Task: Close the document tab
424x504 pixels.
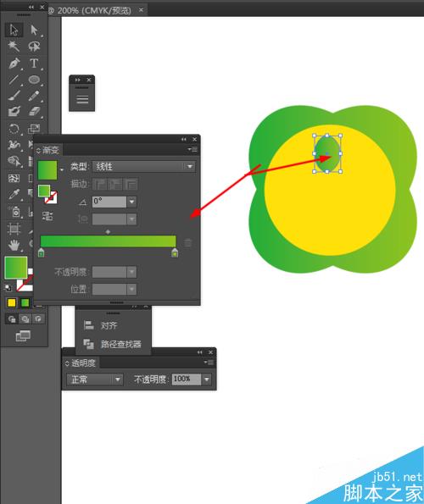Action: tap(141, 10)
